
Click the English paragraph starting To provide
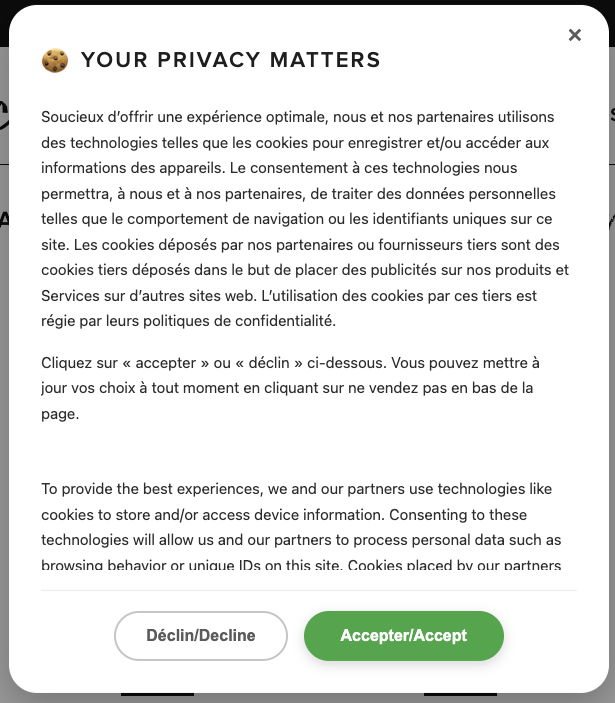tap(301, 527)
